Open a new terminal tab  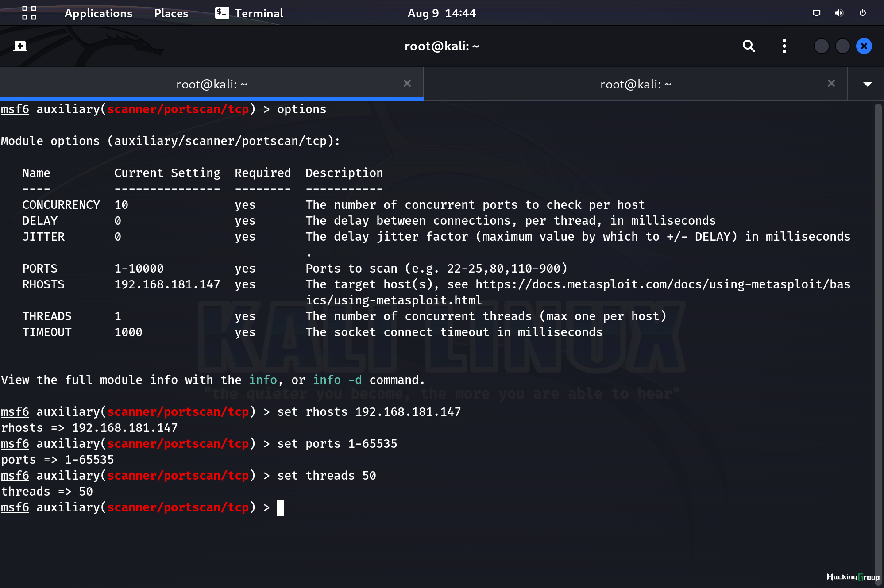click(x=20, y=46)
